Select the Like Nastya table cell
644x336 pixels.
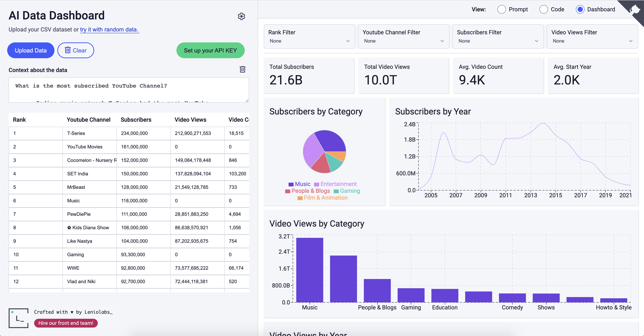pyautogui.click(x=89, y=241)
